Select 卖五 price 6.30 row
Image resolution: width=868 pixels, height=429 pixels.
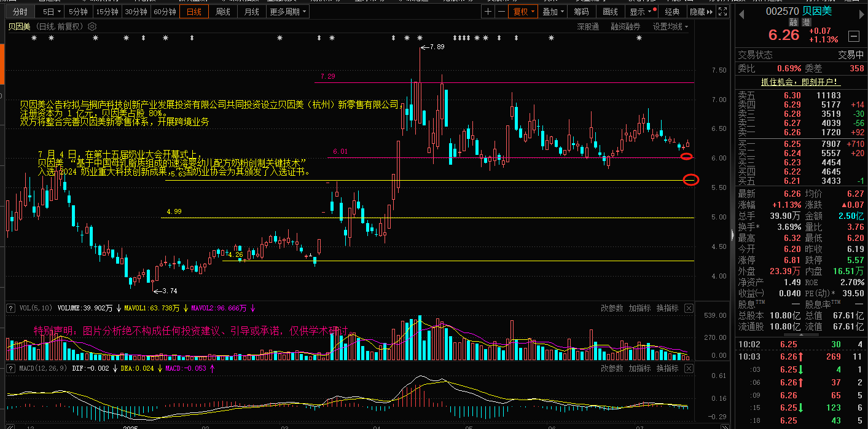point(801,95)
